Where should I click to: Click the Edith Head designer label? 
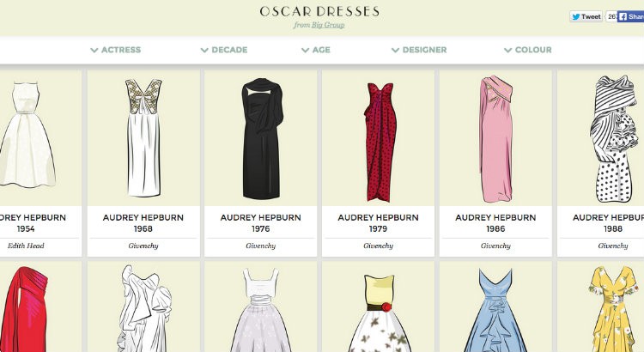tap(26, 246)
